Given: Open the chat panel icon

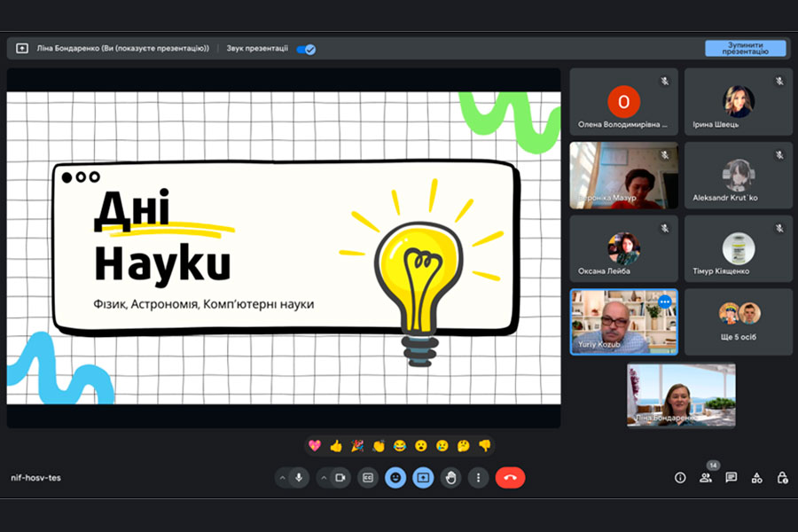Looking at the screenshot, I should point(731,478).
